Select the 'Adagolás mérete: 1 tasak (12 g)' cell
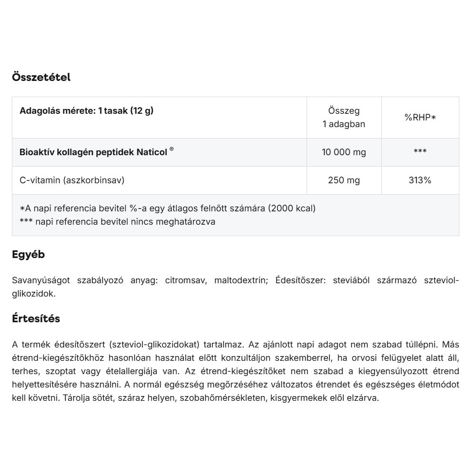The image size is (476, 476). (87, 111)
